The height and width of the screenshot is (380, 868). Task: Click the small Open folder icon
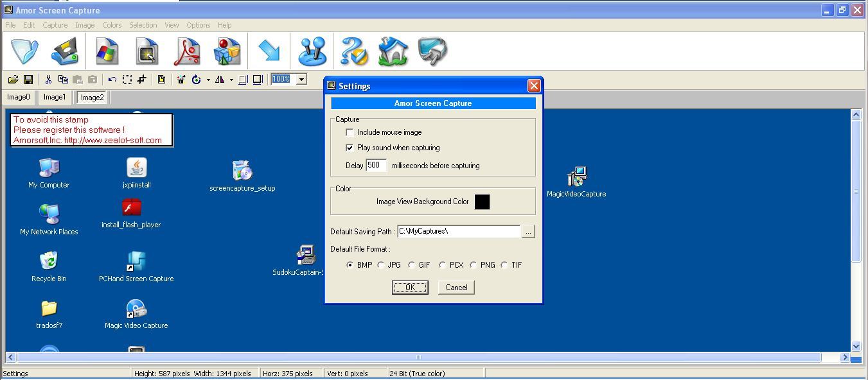tap(13, 80)
